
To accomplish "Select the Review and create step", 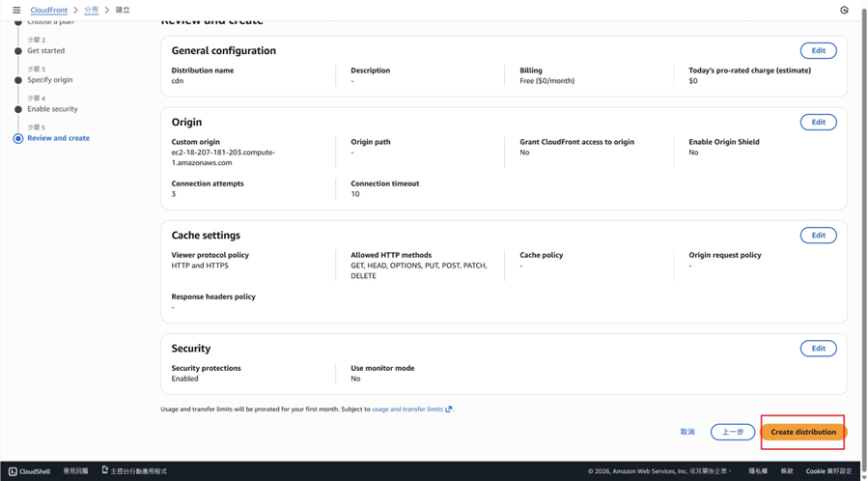I will click(58, 138).
